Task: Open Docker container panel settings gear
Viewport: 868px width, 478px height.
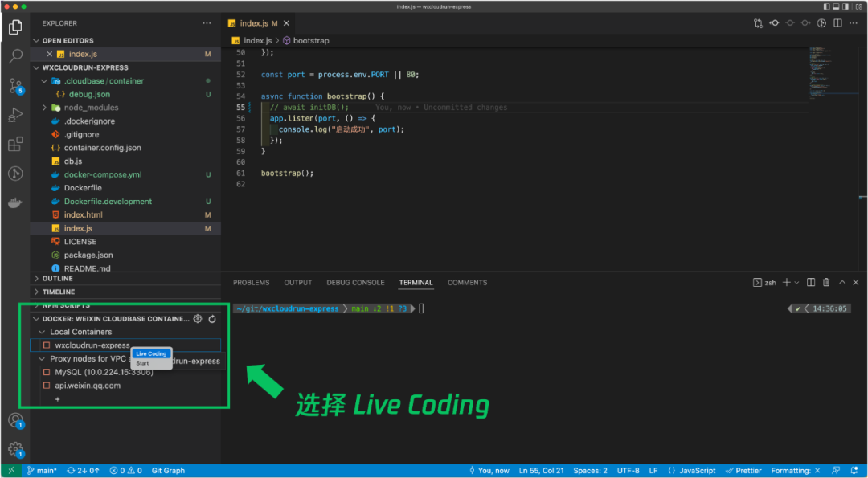Action: coord(198,319)
